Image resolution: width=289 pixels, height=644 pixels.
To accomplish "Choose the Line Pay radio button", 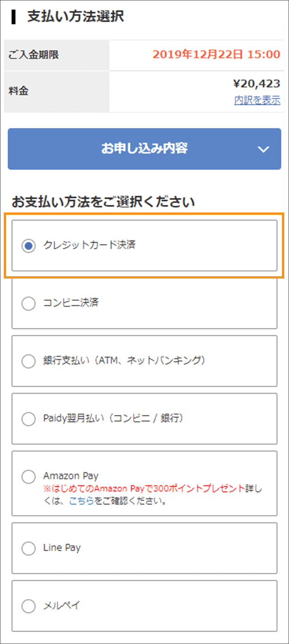I will tap(29, 548).
